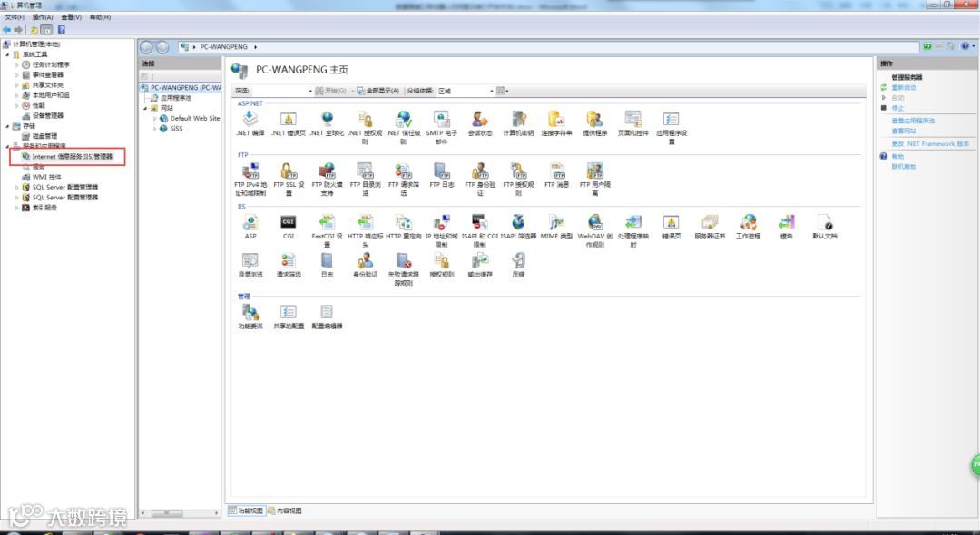Open the FastCGI 设置 icon

(327, 222)
